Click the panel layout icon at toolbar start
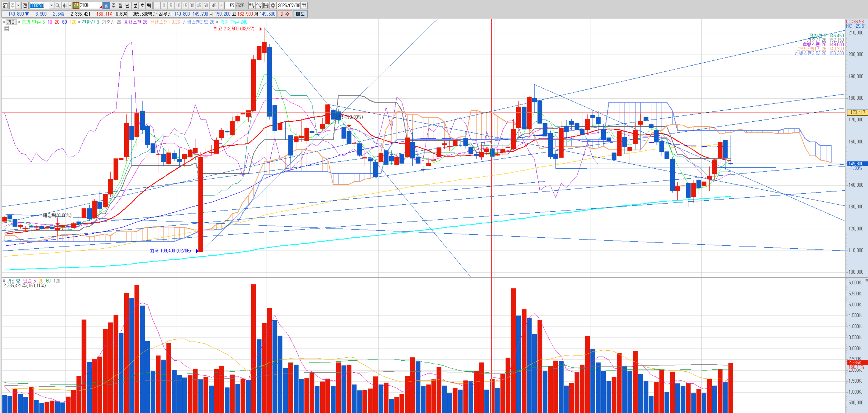The image size is (868, 413). (5, 5)
